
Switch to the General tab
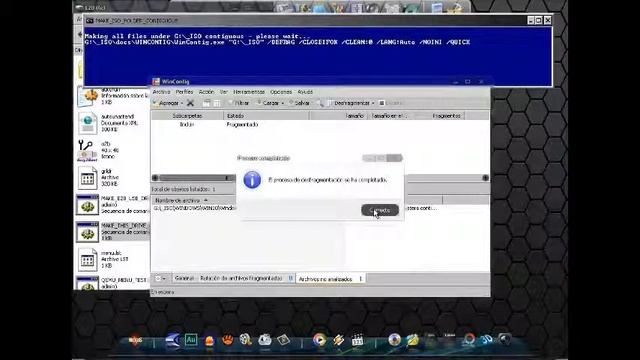point(184,278)
